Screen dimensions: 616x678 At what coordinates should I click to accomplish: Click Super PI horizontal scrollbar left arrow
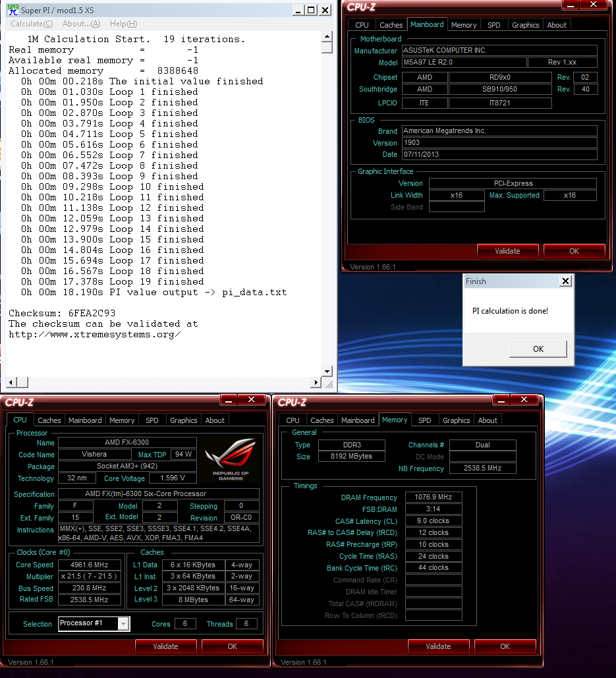pos(12,382)
